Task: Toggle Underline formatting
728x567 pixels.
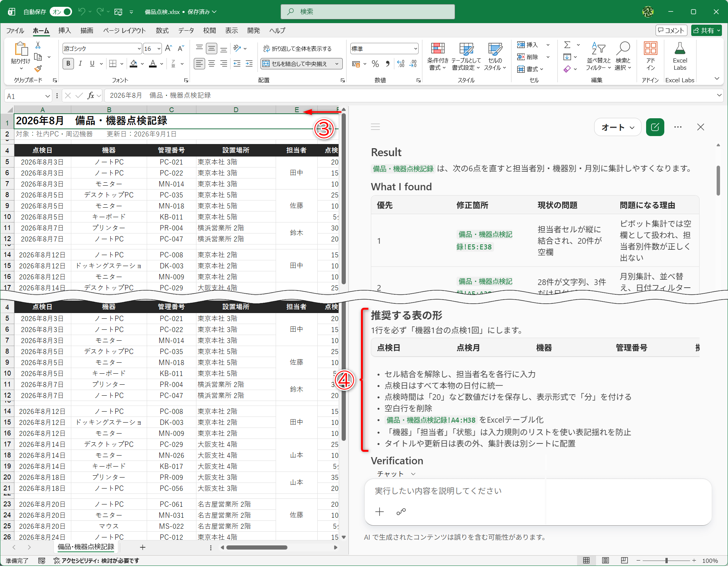Action: [x=92, y=64]
